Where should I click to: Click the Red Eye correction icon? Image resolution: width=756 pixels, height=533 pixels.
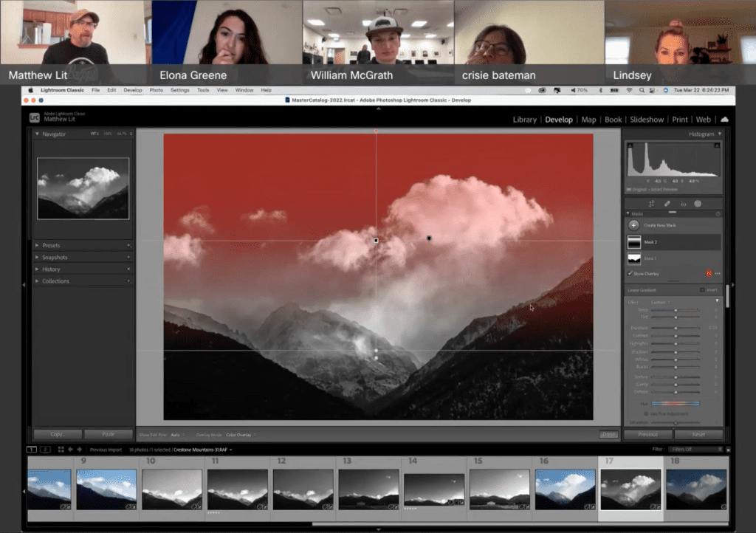[x=683, y=204]
